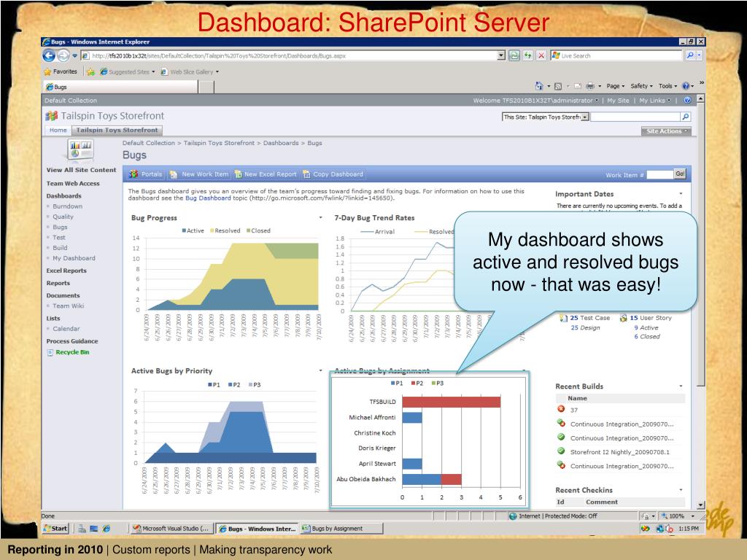This screenshot has width=747, height=560.
Task: Click the Copy Dashboard icon
Action: (x=306, y=174)
